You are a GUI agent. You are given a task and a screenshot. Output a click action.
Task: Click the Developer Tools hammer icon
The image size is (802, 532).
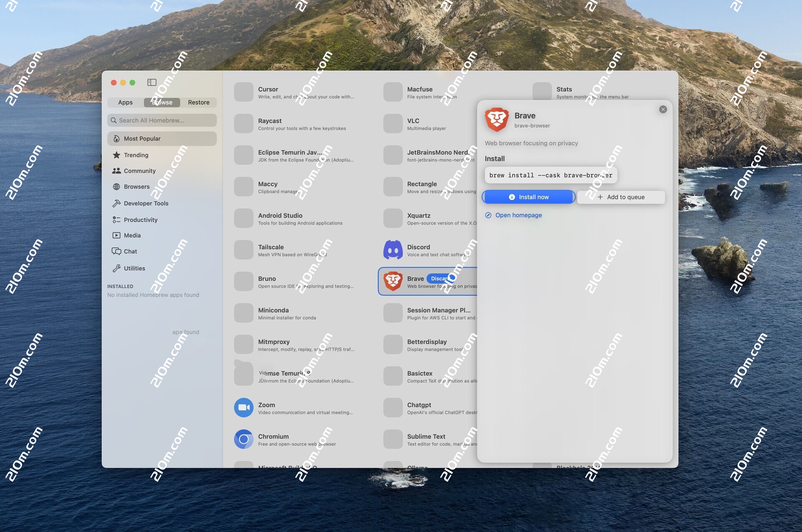(117, 203)
